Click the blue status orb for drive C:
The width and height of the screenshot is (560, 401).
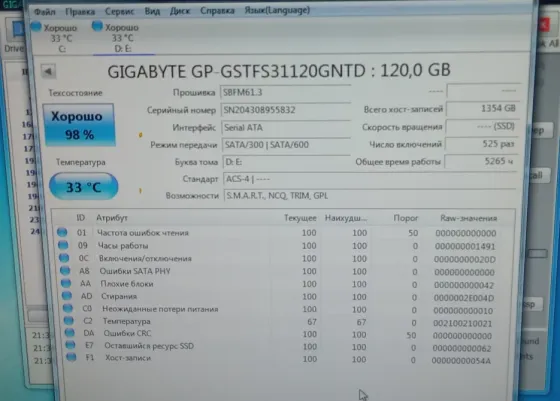(x=36, y=26)
